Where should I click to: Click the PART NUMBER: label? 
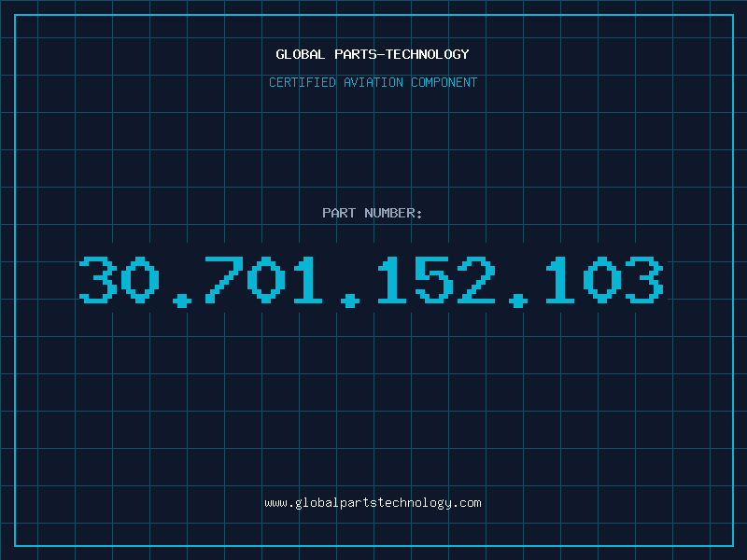click(x=373, y=213)
